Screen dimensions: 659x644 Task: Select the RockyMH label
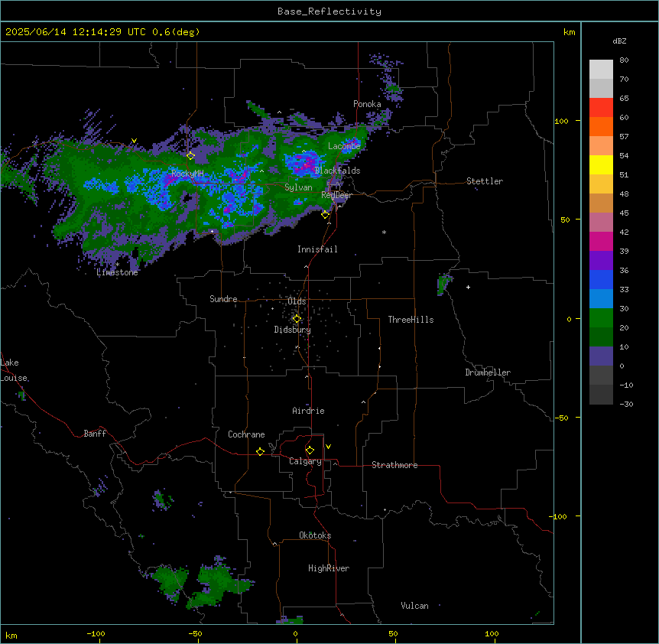coord(187,174)
